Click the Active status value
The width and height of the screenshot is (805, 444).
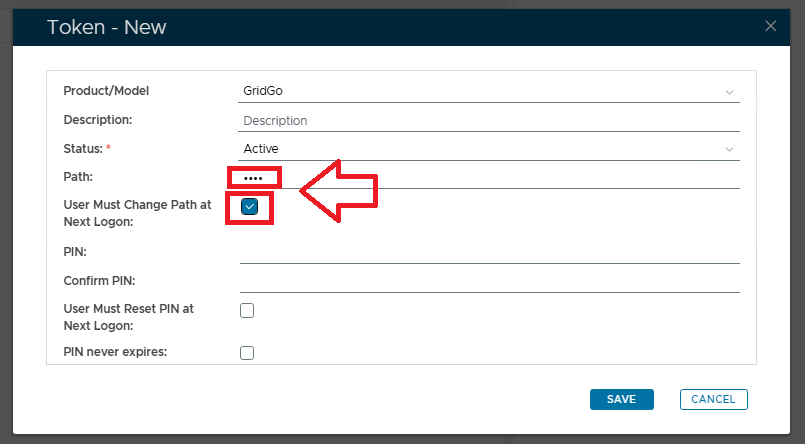tap(261, 149)
